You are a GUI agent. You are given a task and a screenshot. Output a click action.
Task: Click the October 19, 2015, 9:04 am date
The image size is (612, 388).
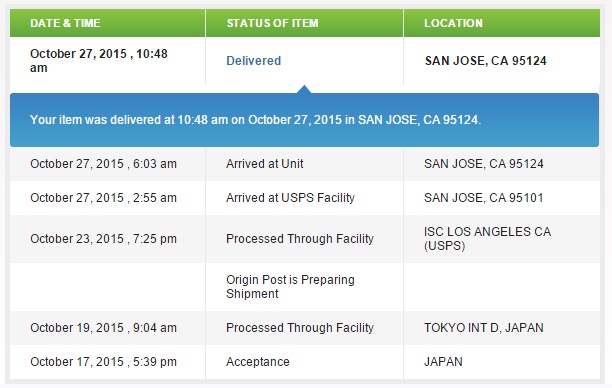pos(103,327)
